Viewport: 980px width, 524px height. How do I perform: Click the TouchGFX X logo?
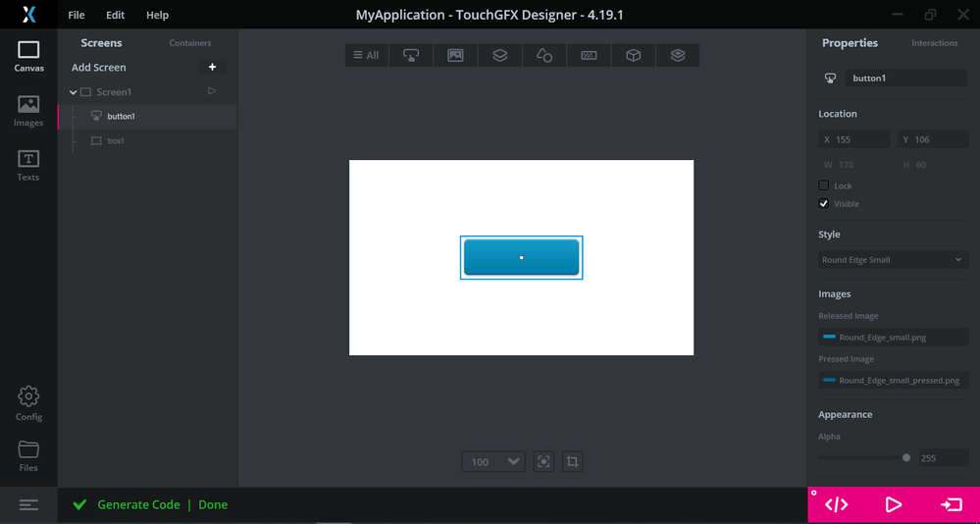(x=28, y=15)
